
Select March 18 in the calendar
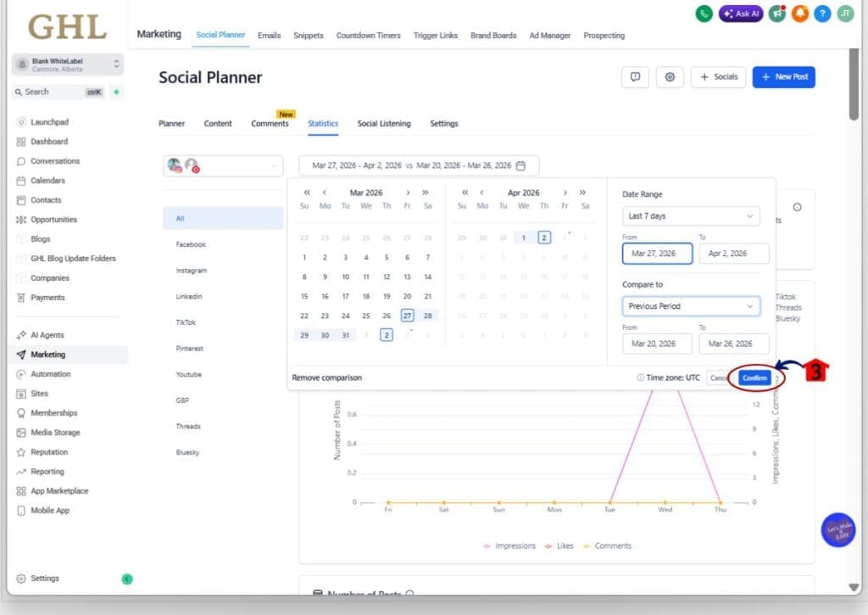point(366,296)
